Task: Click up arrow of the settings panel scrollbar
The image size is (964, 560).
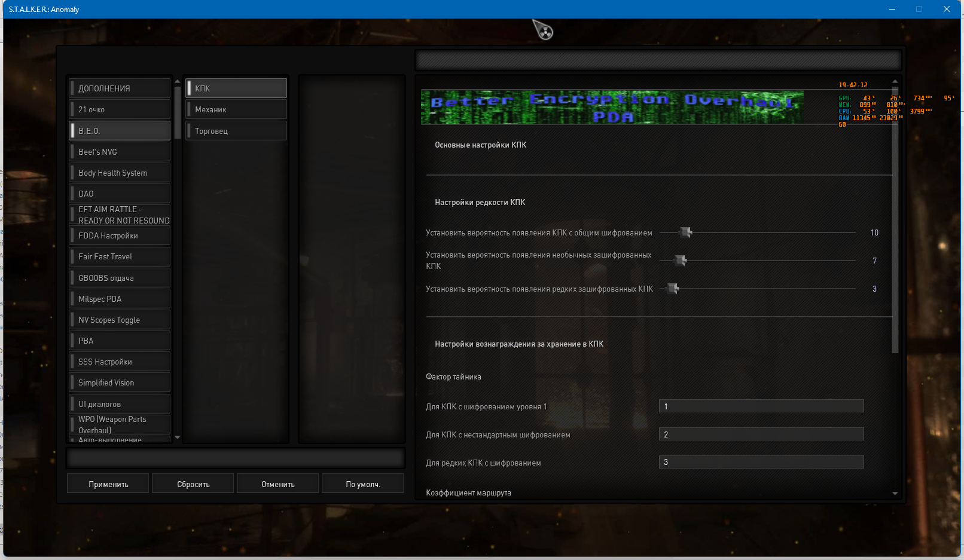Action: 895,81
